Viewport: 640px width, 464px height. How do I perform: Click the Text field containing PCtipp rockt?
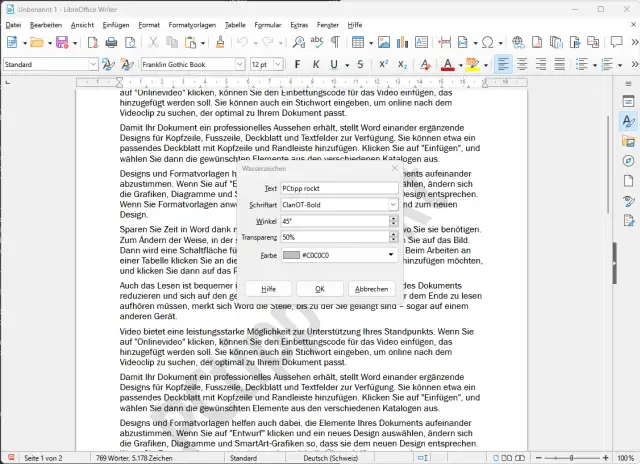click(339, 187)
